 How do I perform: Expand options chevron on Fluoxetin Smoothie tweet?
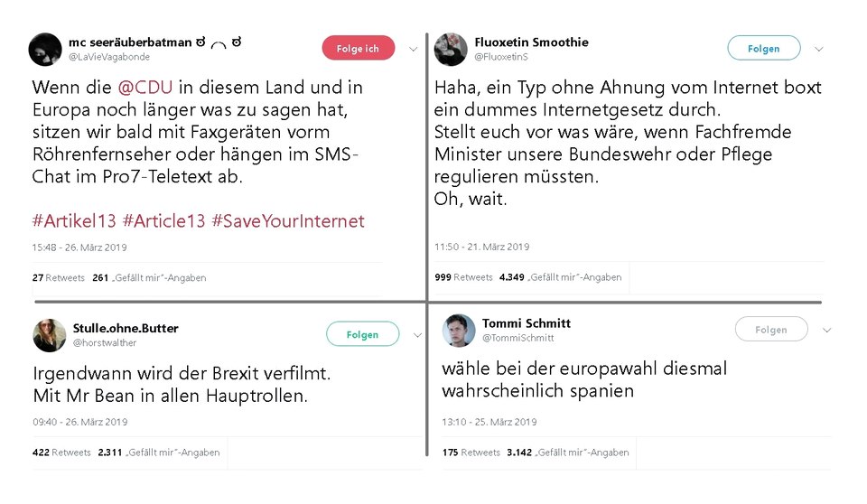click(819, 50)
